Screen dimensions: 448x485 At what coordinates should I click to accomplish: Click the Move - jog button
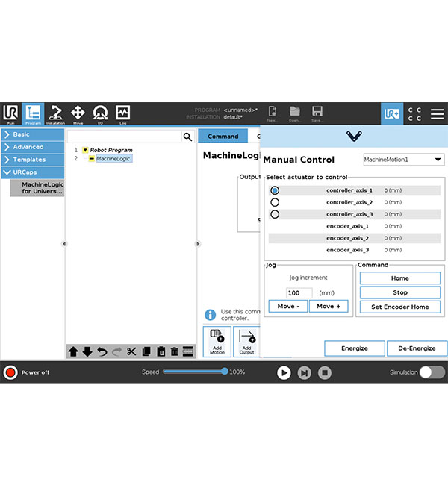pyautogui.click(x=288, y=306)
